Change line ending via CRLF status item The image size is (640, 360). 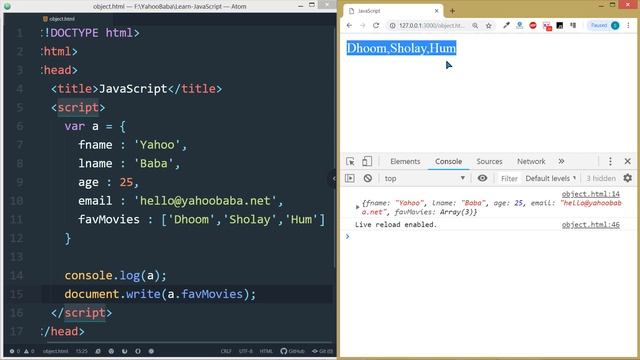pyautogui.click(x=226, y=351)
